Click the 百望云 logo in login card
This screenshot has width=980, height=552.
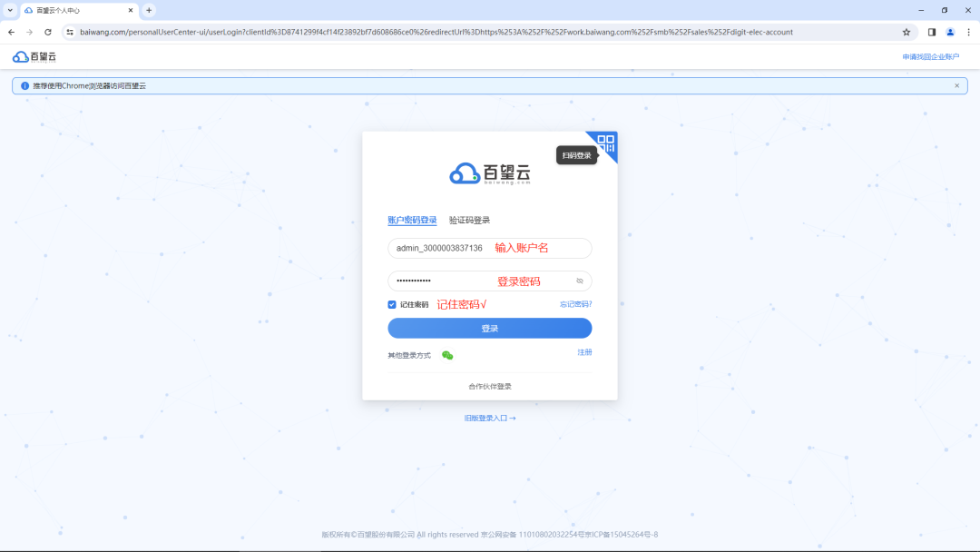[x=489, y=173]
